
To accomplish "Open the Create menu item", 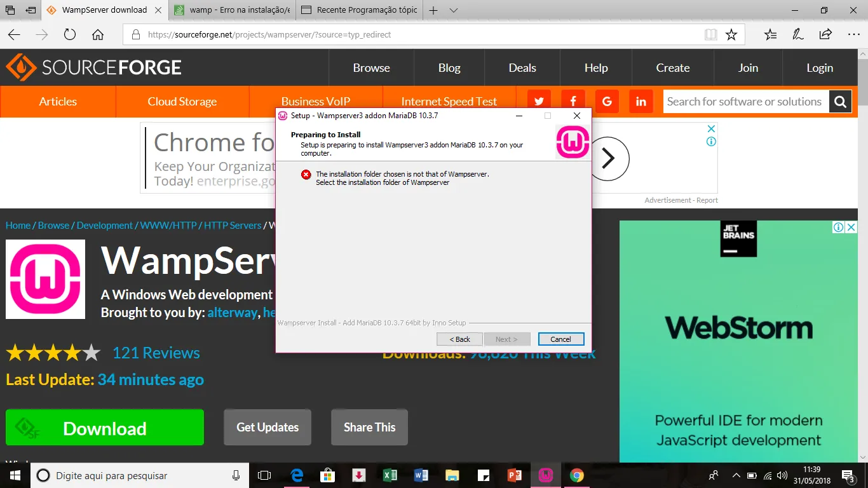I will point(673,68).
